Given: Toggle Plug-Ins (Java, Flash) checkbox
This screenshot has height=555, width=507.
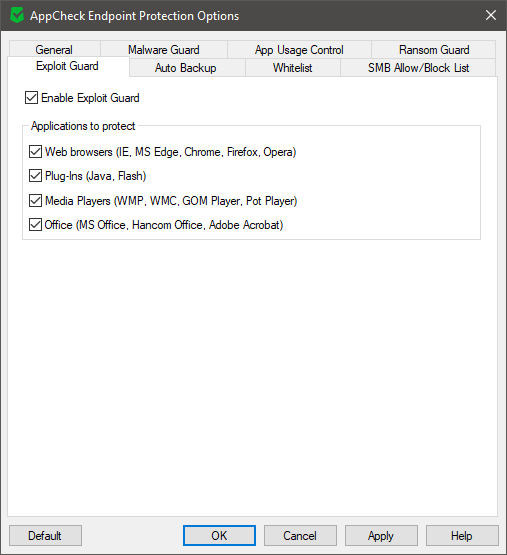Looking at the screenshot, I should pos(35,176).
